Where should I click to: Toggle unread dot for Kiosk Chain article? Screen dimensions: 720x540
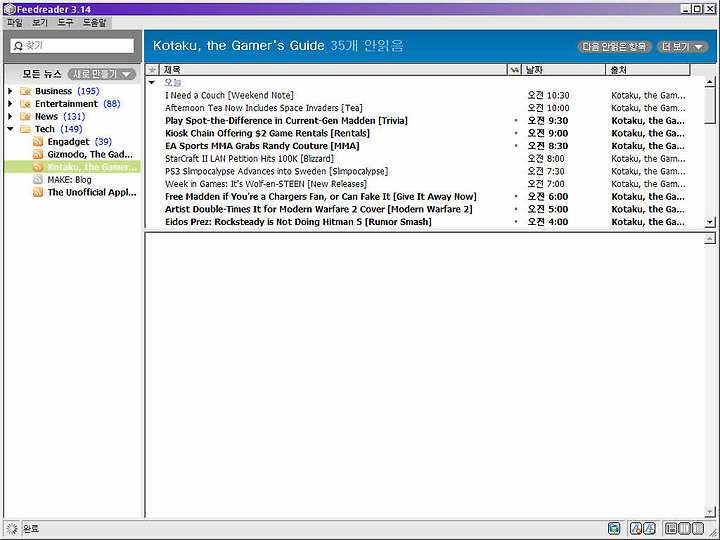coord(516,133)
